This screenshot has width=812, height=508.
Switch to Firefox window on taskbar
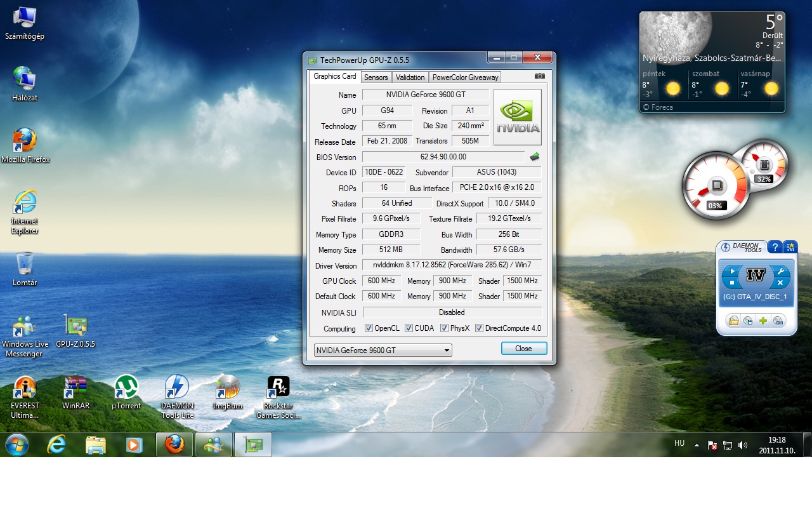pos(174,444)
